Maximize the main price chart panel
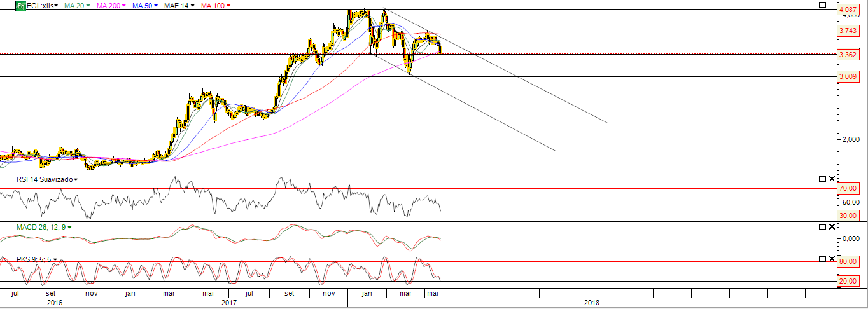The width and height of the screenshot is (868, 309). (822, 4)
